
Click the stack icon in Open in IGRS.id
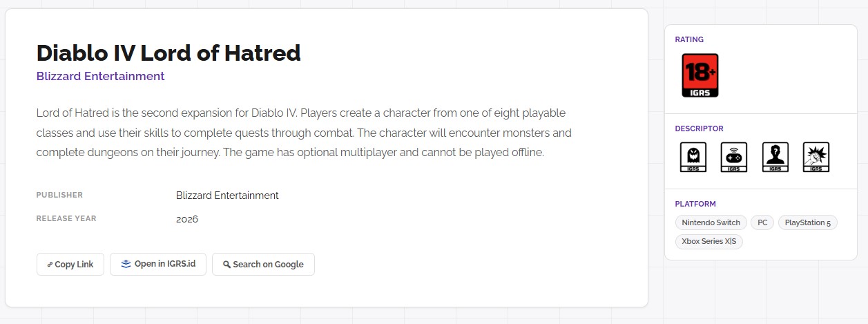[x=126, y=264]
